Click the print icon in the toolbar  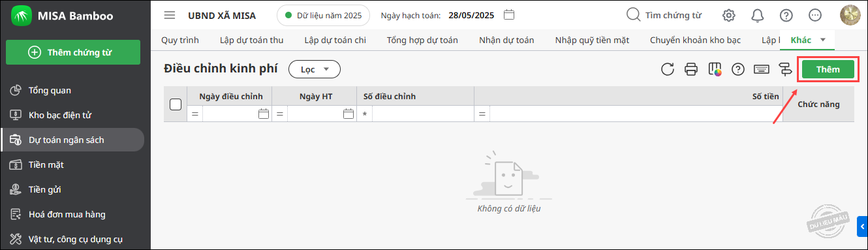click(691, 69)
